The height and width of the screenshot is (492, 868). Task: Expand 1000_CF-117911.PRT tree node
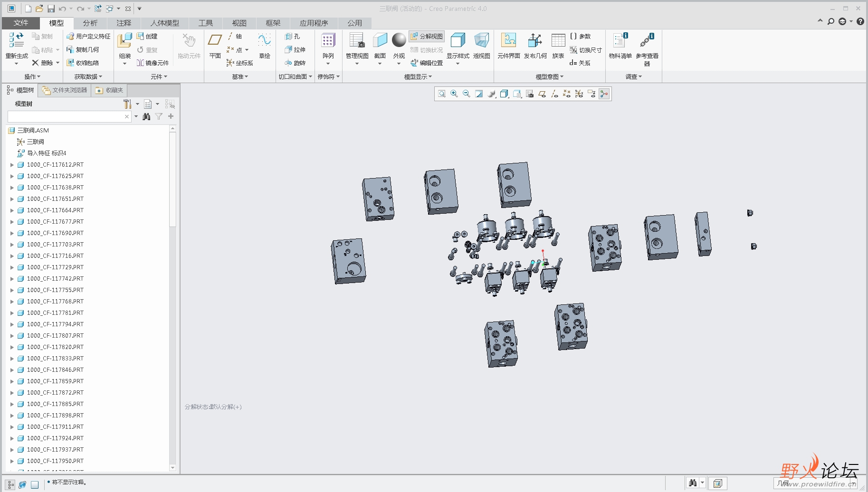(12, 427)
